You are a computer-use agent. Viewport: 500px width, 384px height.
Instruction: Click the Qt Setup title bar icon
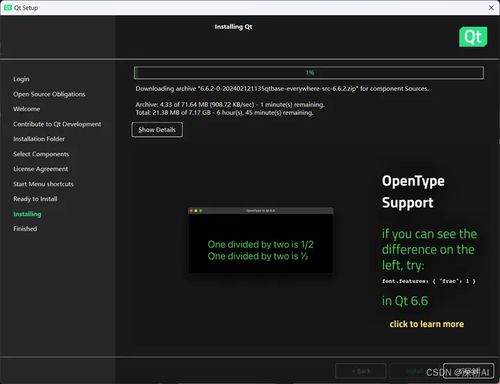pyautogui.click(x=8, y=8)
